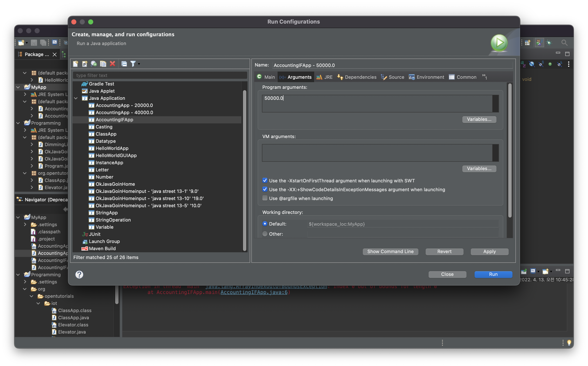Click the Show Command Line button
The image size is (588, 366).
click(390, 251)
